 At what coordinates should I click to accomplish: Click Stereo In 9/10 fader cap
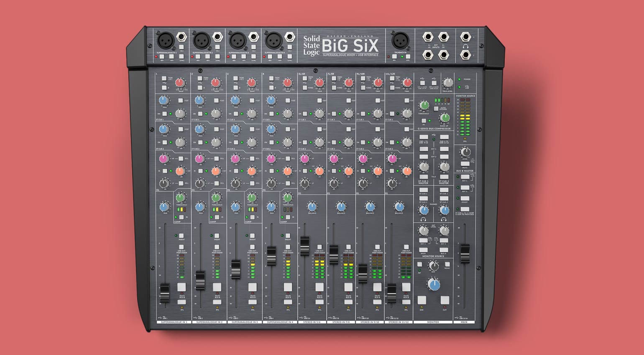tap(363, 274)
